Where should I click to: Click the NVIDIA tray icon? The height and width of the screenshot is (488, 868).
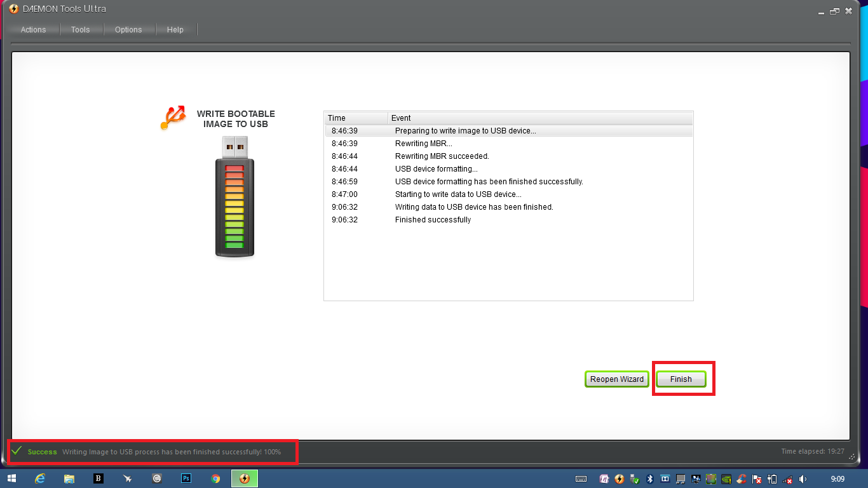tap(727, 479)
